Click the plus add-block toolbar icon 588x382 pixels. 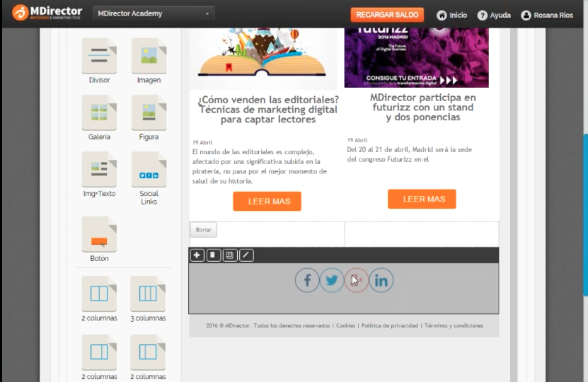tap(197, 255)
